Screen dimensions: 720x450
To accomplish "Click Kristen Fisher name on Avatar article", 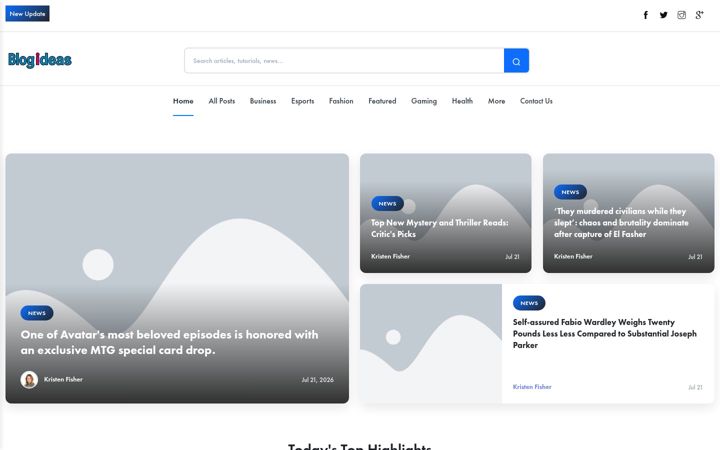I will pyautogui.click(x=63, y=379).
